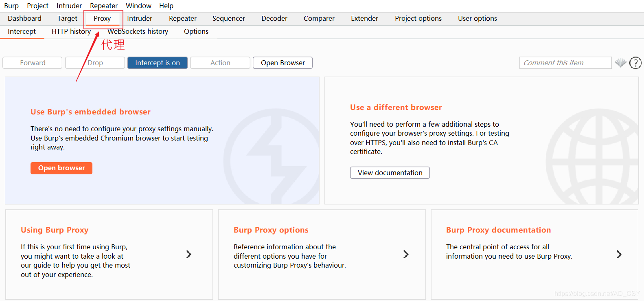
Task: Click the Open Browser toolbar button
Action: tap(283, 63)
